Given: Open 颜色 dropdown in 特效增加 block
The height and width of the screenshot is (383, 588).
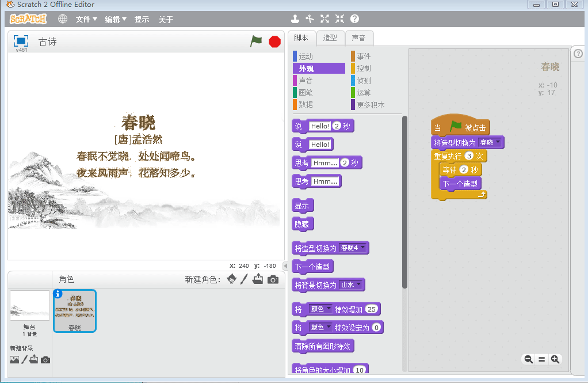Looking at the screenshot, I should tap(320, 309).
